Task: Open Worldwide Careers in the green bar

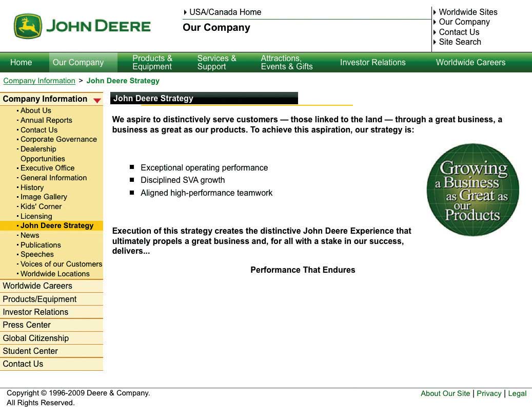Action: [x=470, y=63]
